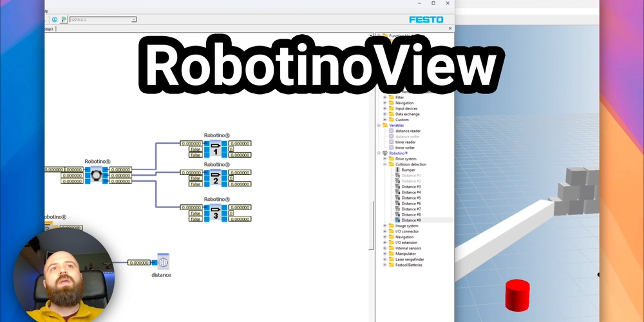Select the Motor 1 function block
The width and height of the screenshot is (644, 322).
pos(215,149)
